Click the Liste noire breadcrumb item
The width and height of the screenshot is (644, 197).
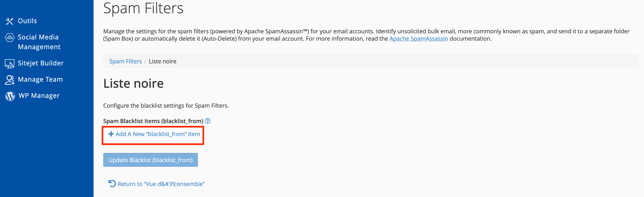point(163,61)
